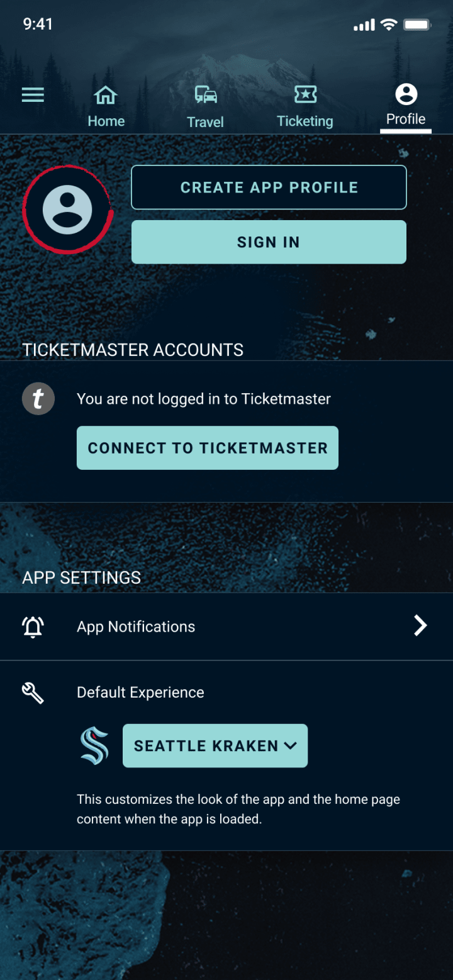Expand App Notifications with right chevron
The width and height of the screenshot is (453, 980).
pos(420,626)
